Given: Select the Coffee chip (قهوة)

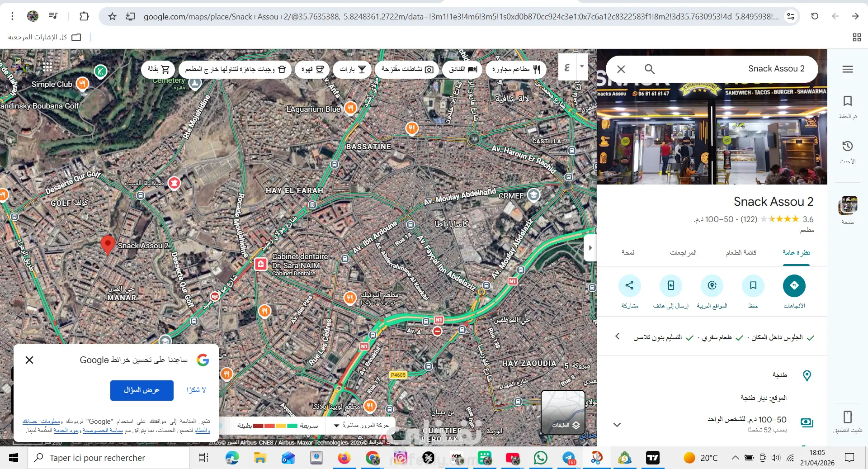Looking at the screenshot, I should point(312,69).
